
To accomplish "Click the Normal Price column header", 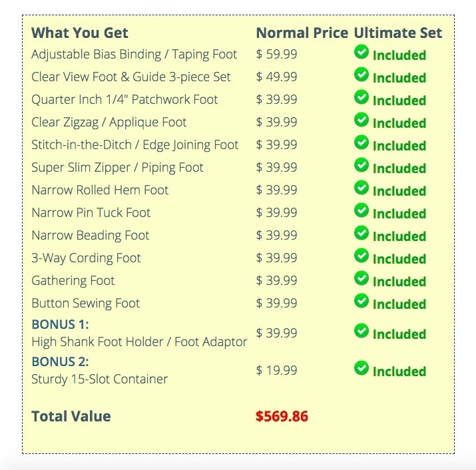I will click(302, 33).
